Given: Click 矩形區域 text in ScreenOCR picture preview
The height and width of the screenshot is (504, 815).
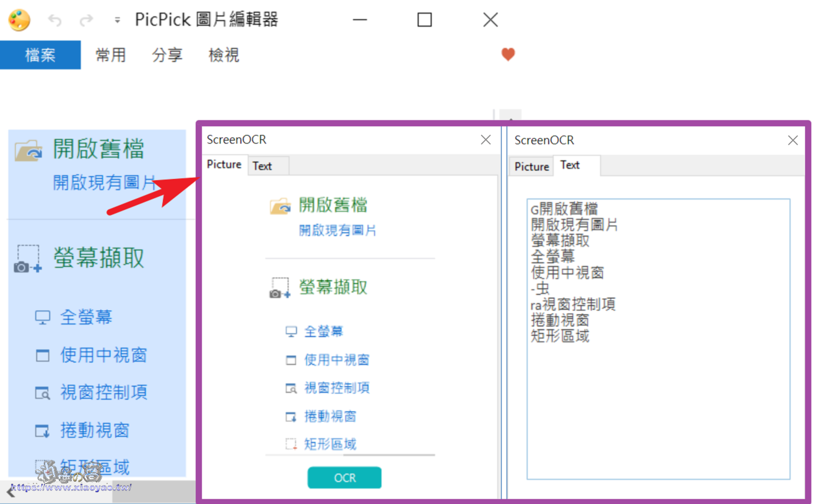Looking at the screenshot, I should pos(330,445).
